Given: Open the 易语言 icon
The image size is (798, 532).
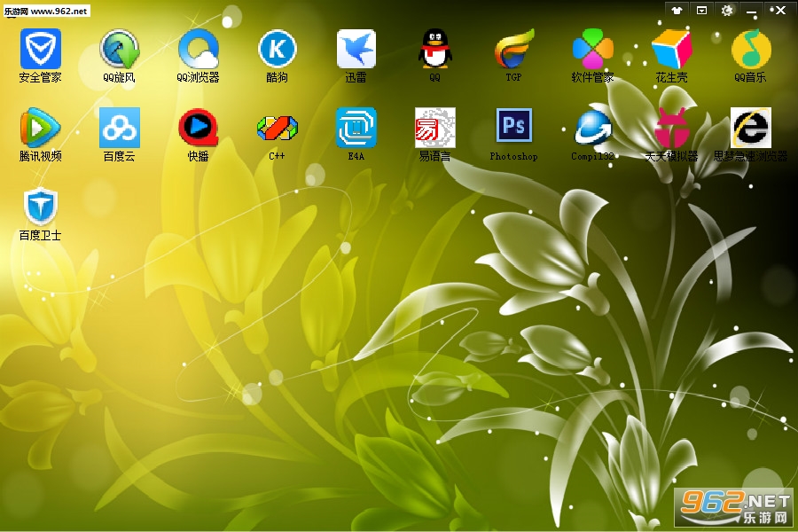Looking at the screenshot, I should click(434, 128).
